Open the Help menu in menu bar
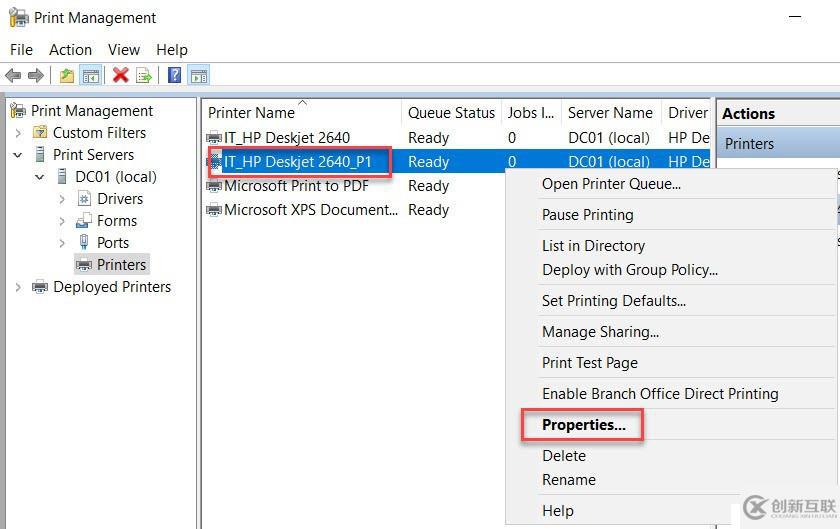 [172, 50]
